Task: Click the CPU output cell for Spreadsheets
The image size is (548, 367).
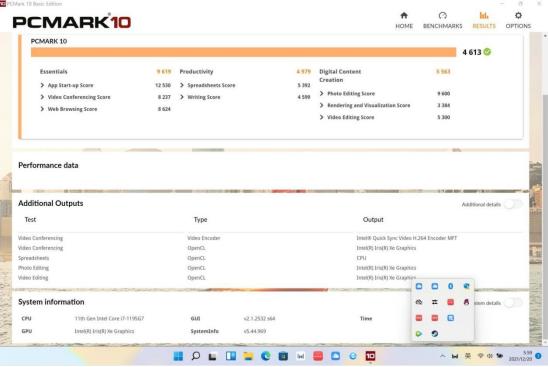Action: click(x=361, y=258)
